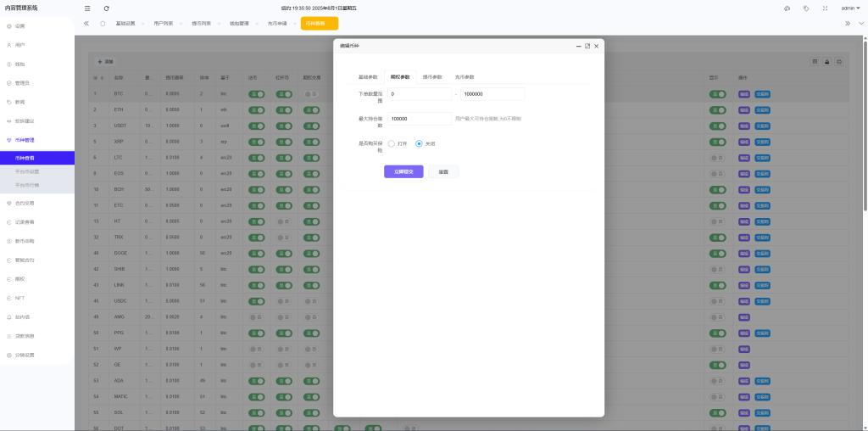Click the sidebar collapse icon in header
868x431 pixels.
(x=87, y=8)
